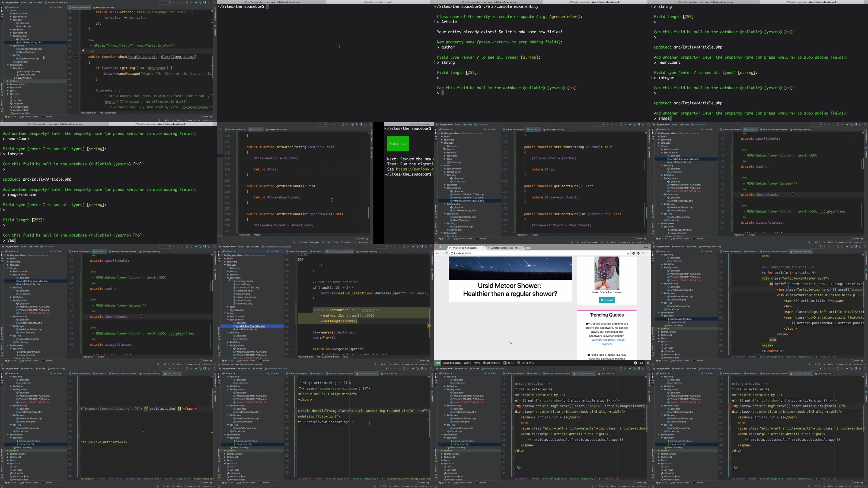The height and width of the screenshot is (488, 868).
Task: Expand the collapsed Migrations folder in the project tree
Action: pos(11,33)
